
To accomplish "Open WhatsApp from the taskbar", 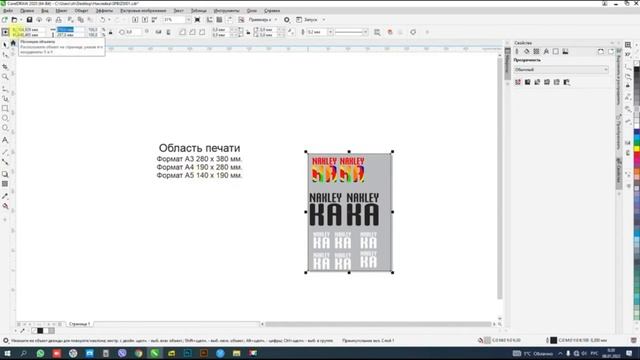I will click(x=40, y=353).
